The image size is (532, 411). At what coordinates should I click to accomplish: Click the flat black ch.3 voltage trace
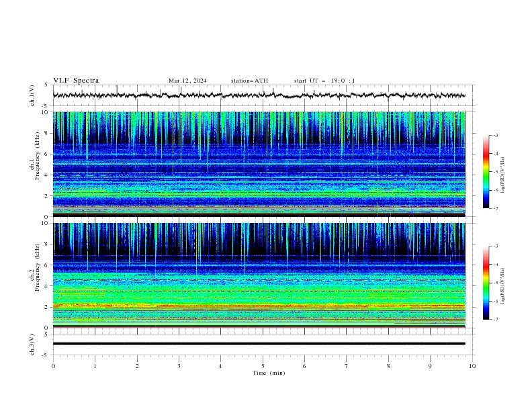[259, 344]
